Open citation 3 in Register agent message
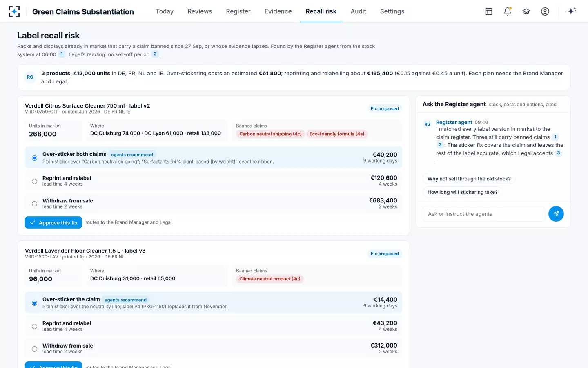 559,153
